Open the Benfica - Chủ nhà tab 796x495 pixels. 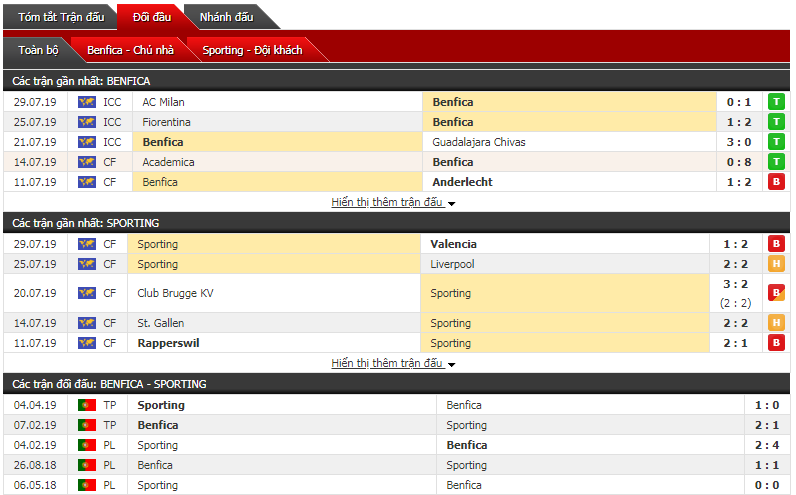130,50
